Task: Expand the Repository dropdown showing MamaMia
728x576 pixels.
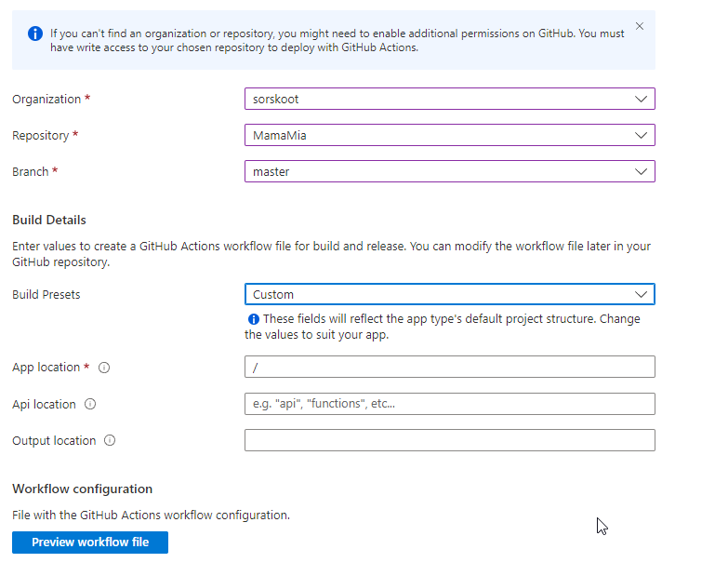Action: pyautogui.click(x=449, y=135)
